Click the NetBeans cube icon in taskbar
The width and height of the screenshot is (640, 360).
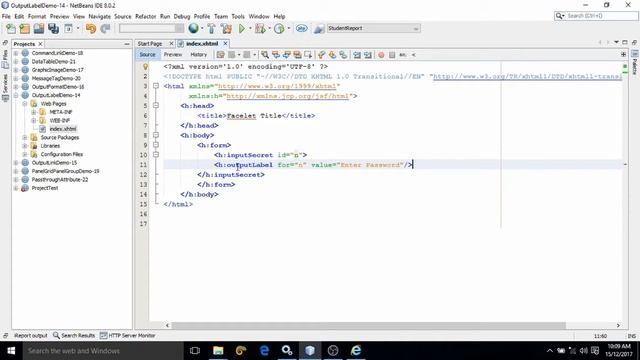(310, 351)
